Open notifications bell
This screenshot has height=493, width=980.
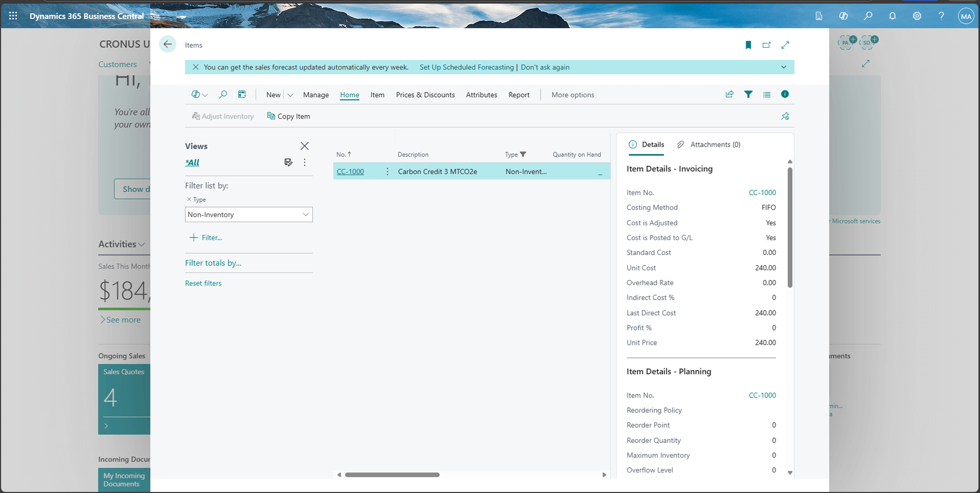point(892,16)
